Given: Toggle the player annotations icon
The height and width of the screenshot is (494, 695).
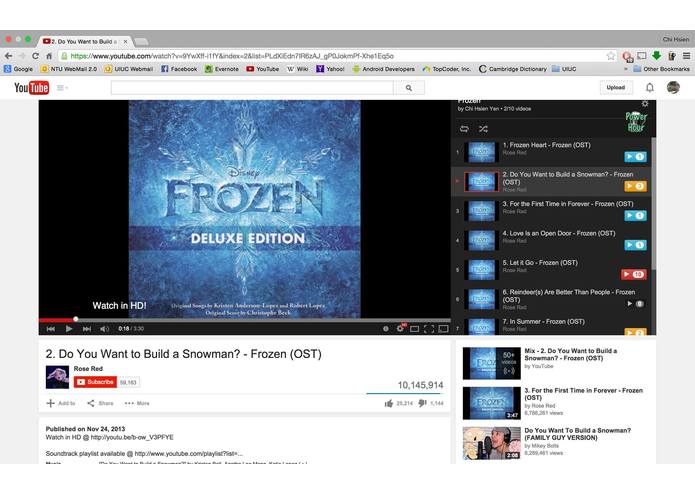Looking at the screenshot, I should tap(386, 329).
